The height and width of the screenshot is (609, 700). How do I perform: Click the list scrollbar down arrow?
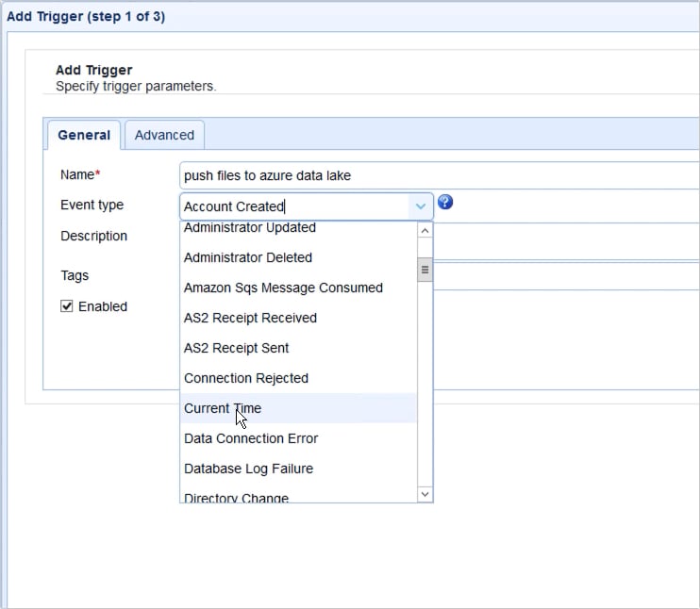pos(425,494)
